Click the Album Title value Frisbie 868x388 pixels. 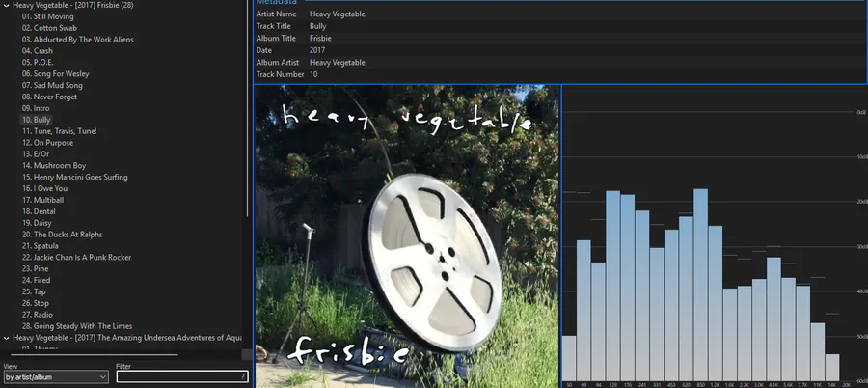click(320, 39)
